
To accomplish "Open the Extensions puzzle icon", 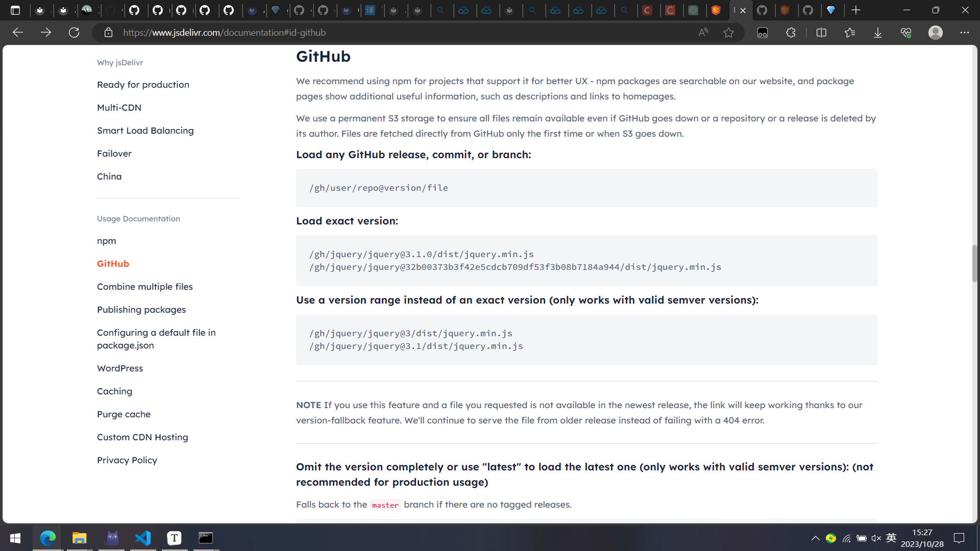I will (x=791, y=33).
